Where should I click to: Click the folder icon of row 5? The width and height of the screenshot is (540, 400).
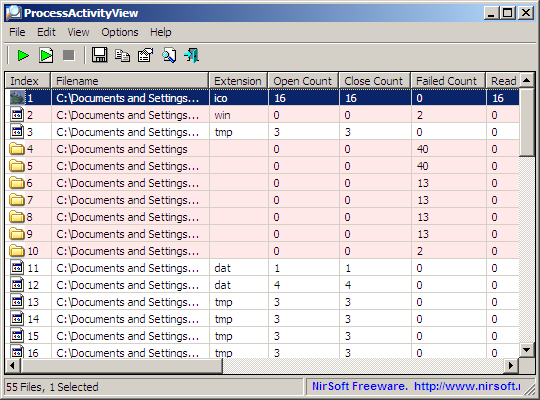click(x=17, y=166)
